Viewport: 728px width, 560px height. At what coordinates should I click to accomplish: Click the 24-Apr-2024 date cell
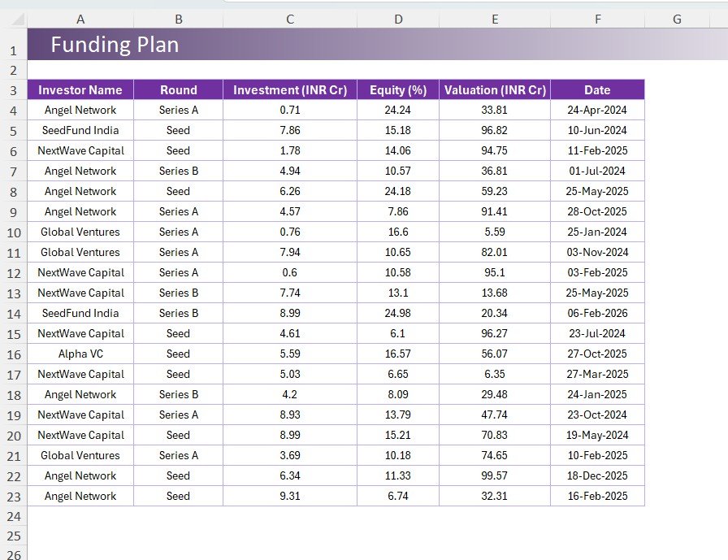tap(597, 110)
